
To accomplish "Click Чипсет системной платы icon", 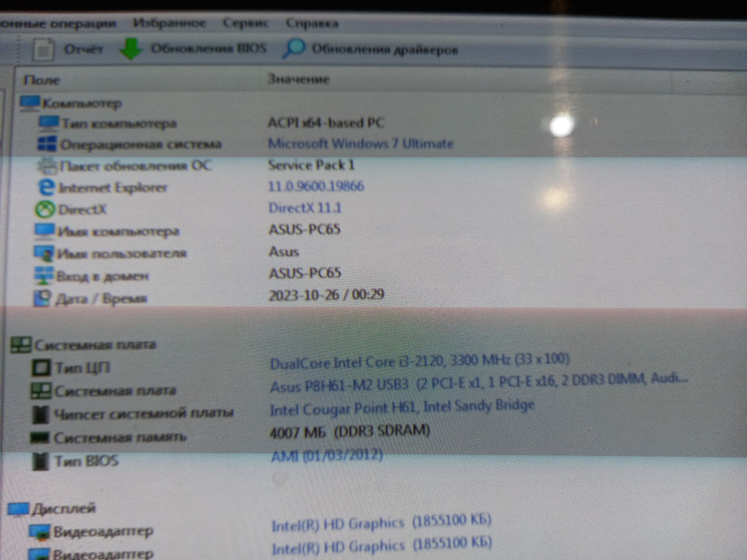I will click(40, 414).
